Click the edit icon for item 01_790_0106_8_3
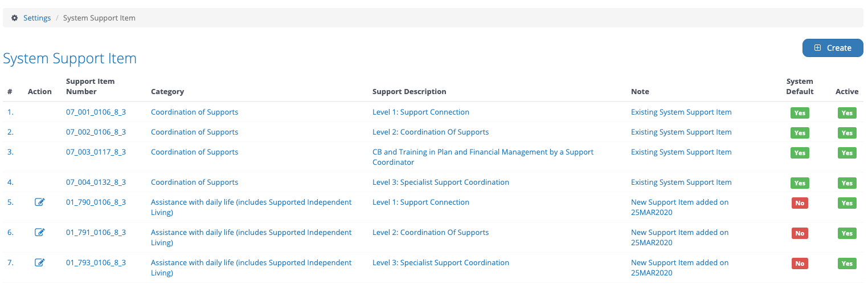The image size is (868, 288). [39, 202]
